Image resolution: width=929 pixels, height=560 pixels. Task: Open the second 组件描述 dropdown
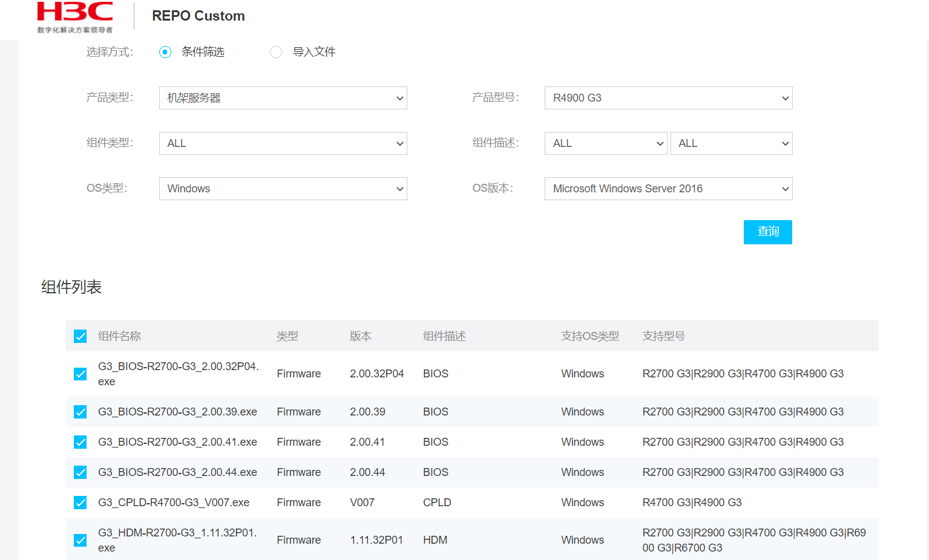[731, 143]
